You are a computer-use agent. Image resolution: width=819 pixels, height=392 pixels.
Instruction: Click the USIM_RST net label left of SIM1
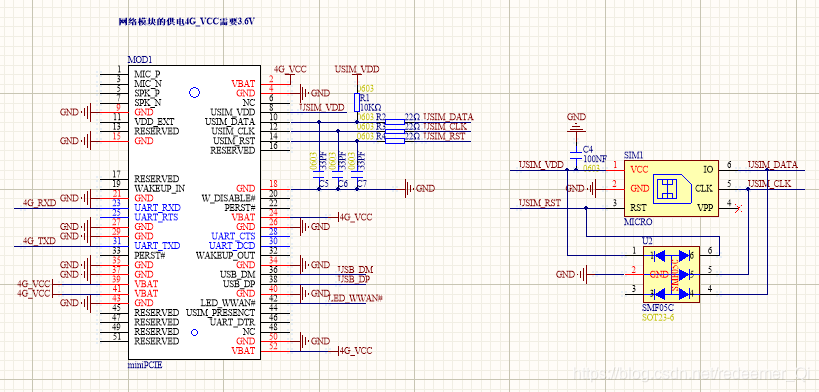(x=541, y=203)
